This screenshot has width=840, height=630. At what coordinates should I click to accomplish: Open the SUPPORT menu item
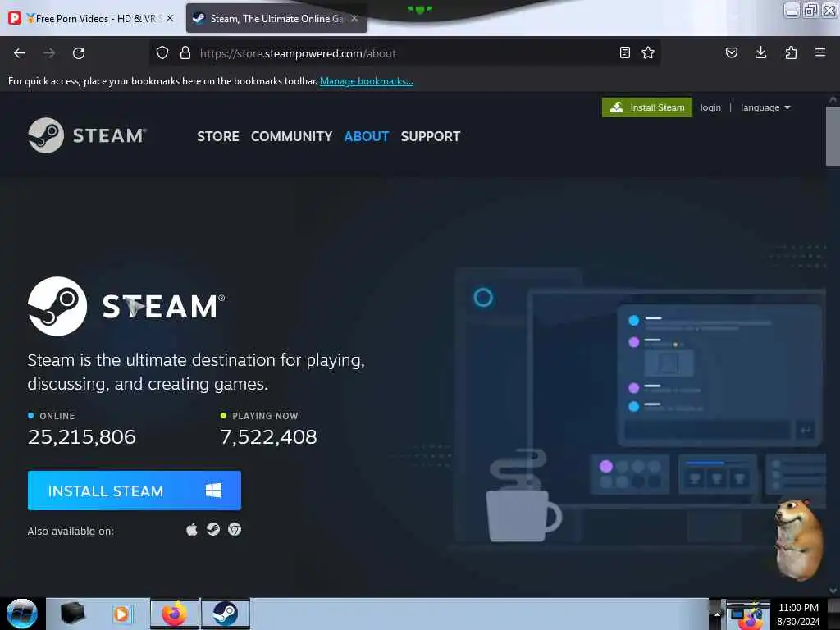point(431,137)
